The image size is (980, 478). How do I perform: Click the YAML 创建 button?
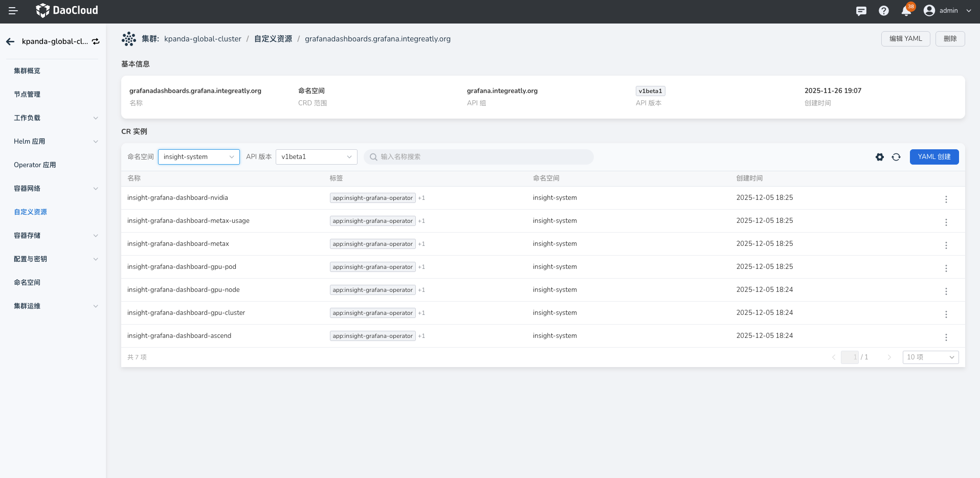click(934, 157)
